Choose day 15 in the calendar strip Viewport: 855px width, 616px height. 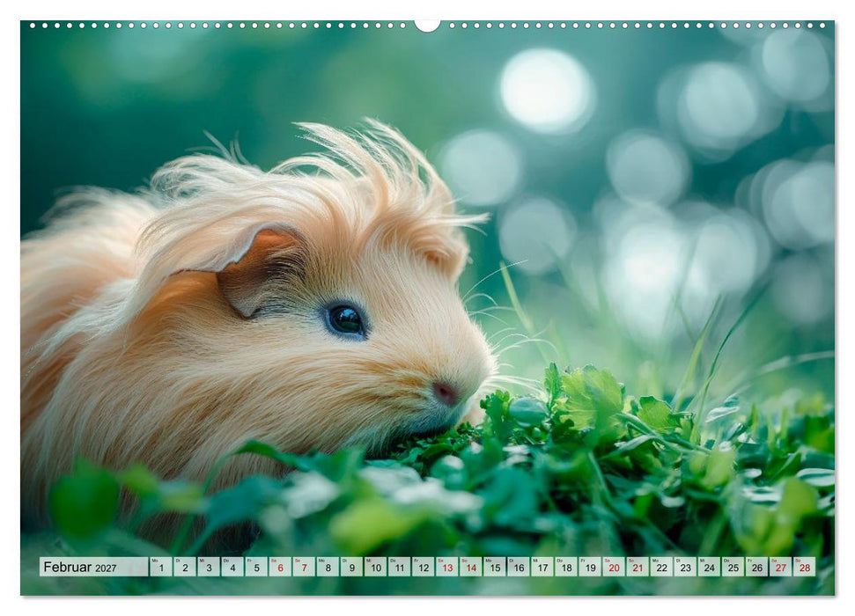point(495,567)
